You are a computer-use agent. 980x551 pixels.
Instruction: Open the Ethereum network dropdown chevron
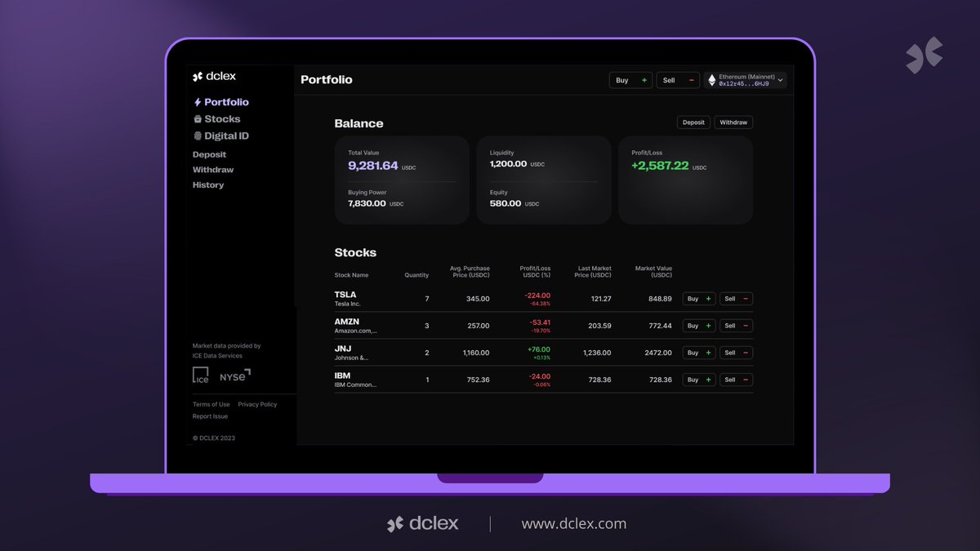pos(781,80)
